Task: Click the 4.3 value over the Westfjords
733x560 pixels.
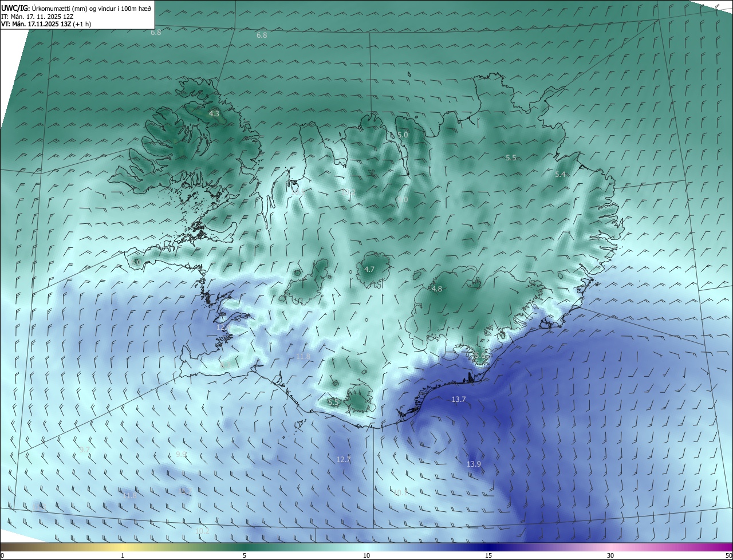Action: click(x=214, y=114)
